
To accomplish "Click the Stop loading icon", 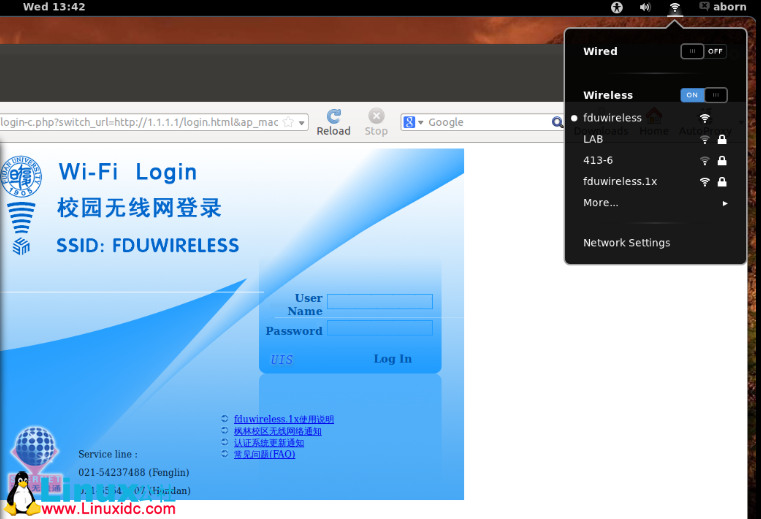I will pos(376,117).
